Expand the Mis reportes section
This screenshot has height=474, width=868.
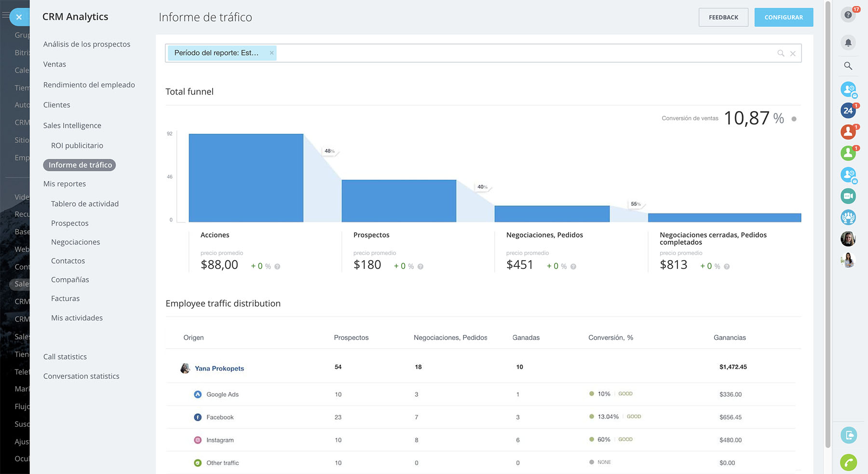tap(65, 184)
